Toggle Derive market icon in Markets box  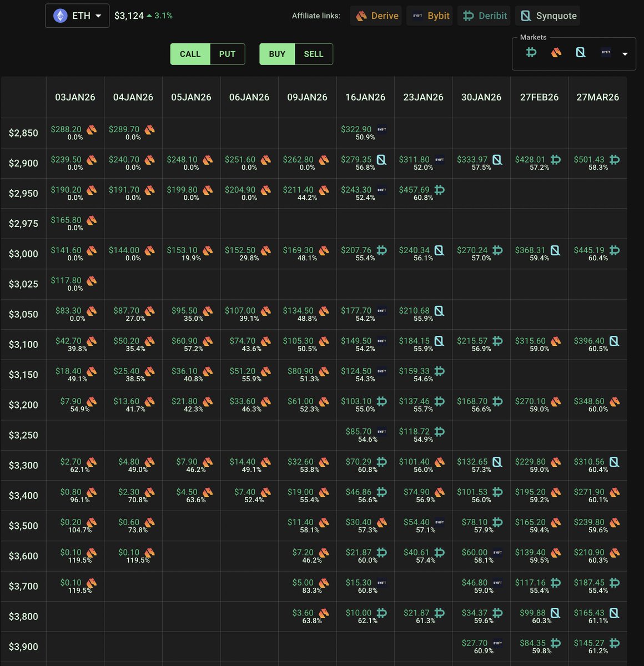[556, 53]
